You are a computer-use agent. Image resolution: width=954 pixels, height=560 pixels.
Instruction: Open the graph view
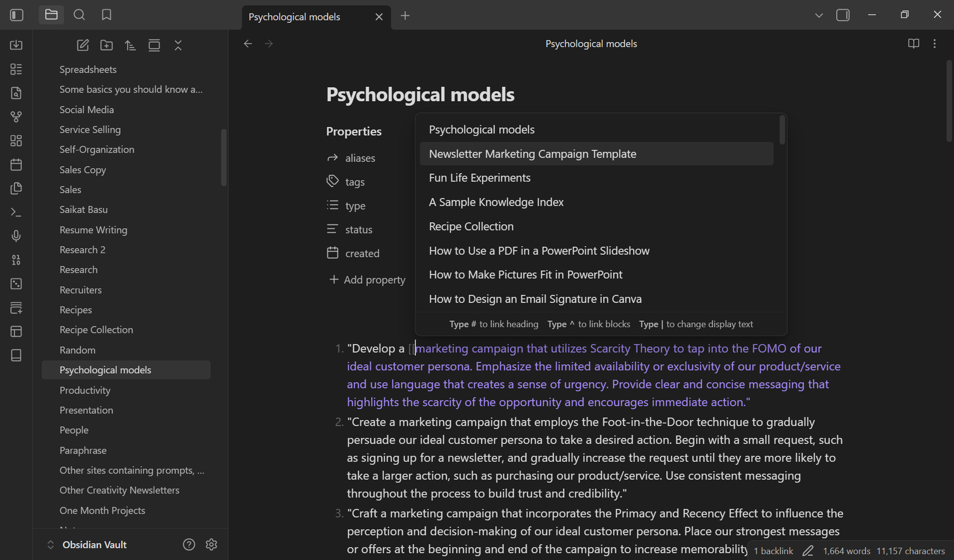[x=16, y=117]
